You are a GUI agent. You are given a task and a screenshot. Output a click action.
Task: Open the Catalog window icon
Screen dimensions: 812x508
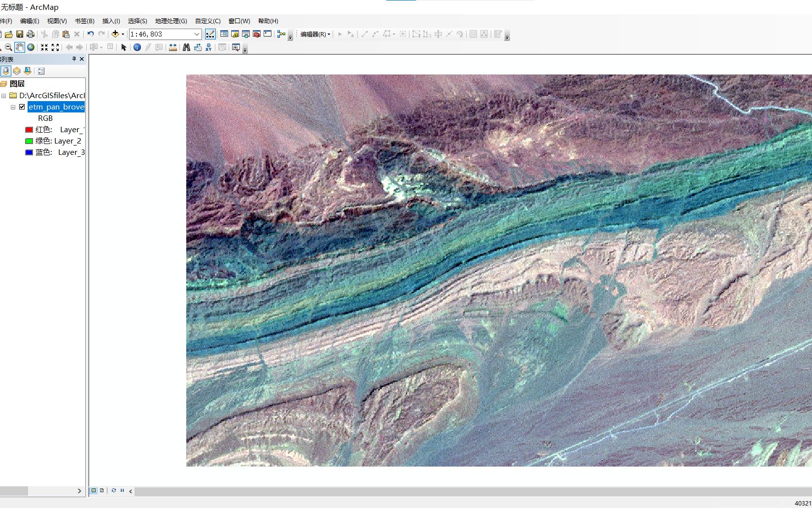[x=235, y=34]
